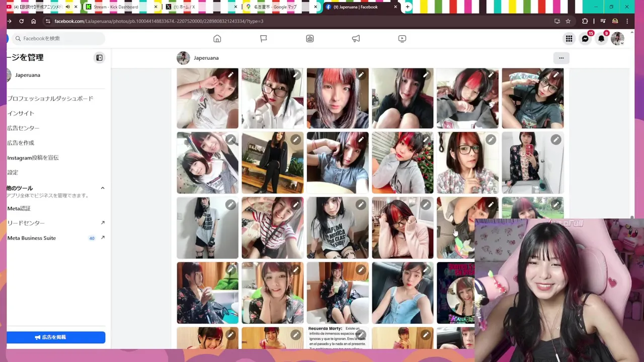The width and height of the screenshot is (644, 362).
Task: Collapse the page management sidebar panel icon
Action: coord(99,58)
